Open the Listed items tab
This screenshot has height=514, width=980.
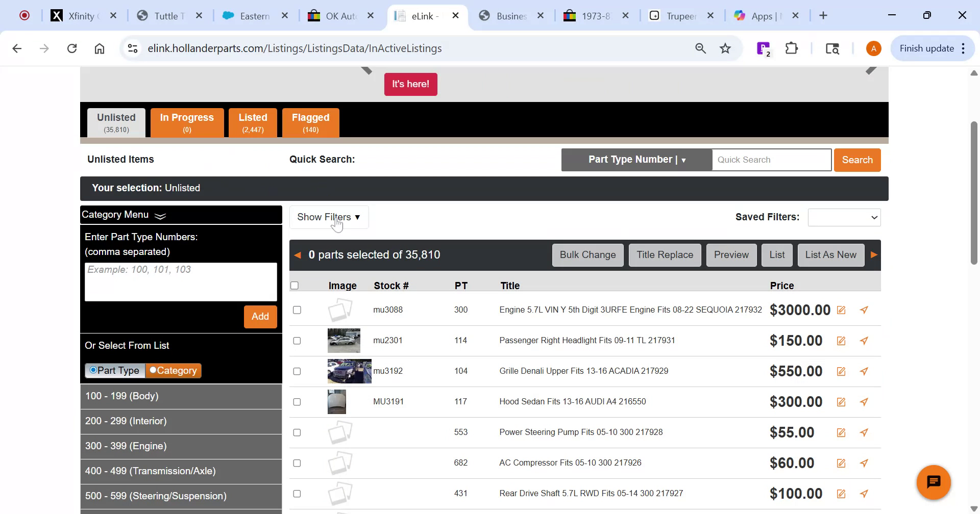[253, 122]
